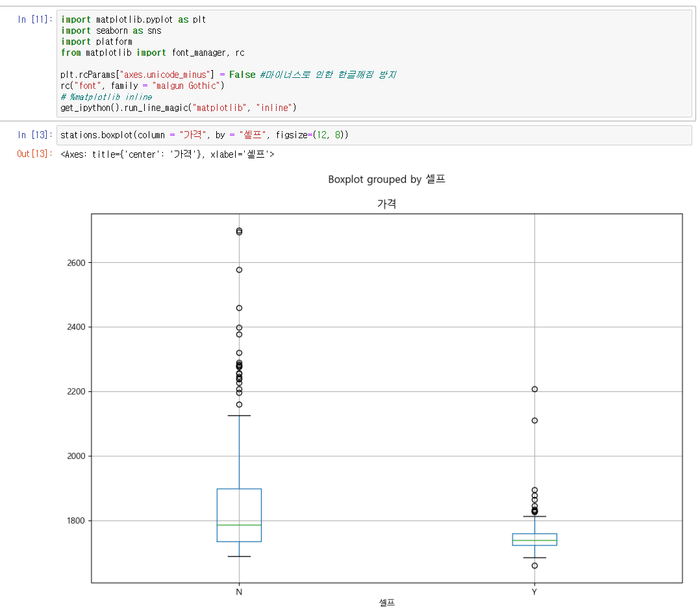Click the highest outlier circle above 2600
The image size is (700, 612).
coord(239,230)
